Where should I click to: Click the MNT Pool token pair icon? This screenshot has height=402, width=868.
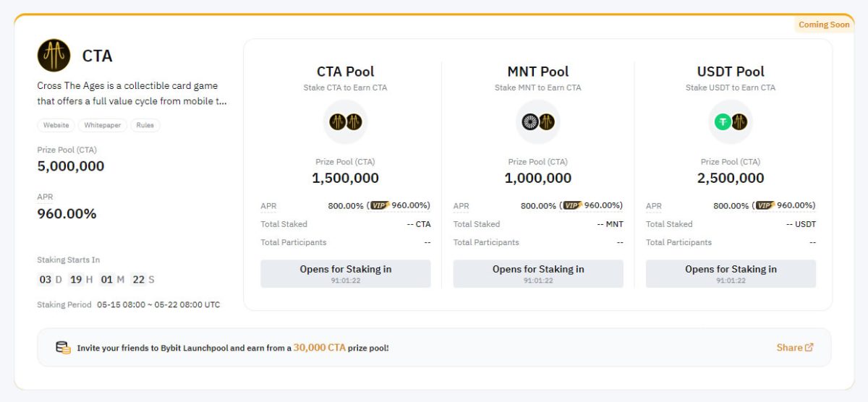pyautogui.click(x=537, y=121)
